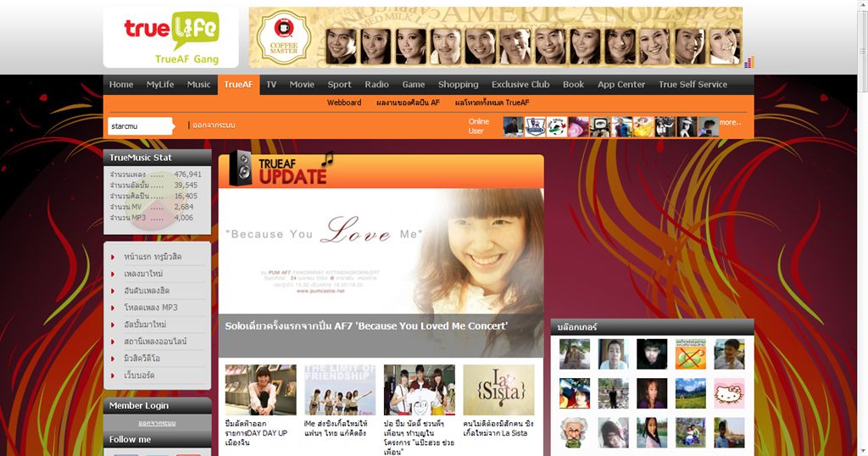Open the คนไม่ดีต้องมีสักคน La Sista caption
This screenshot has height=456, width=868.
tap(498, 428)
